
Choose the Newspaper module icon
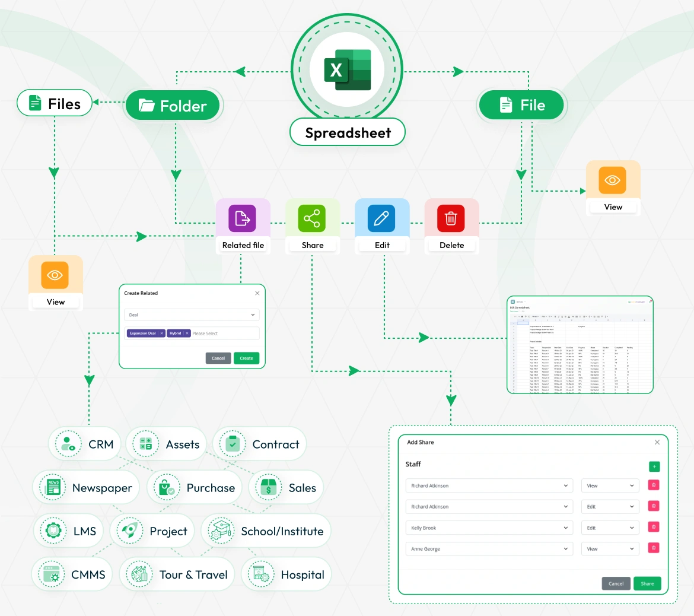point(53,487)
